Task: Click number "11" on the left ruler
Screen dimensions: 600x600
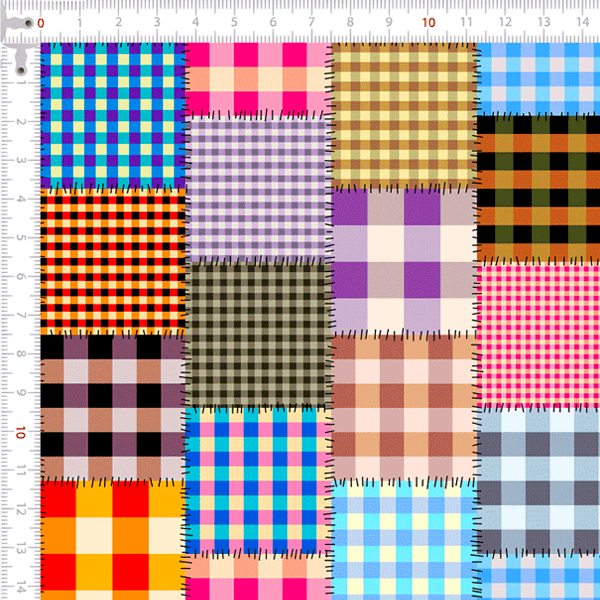Action: (x=21, y=471)
